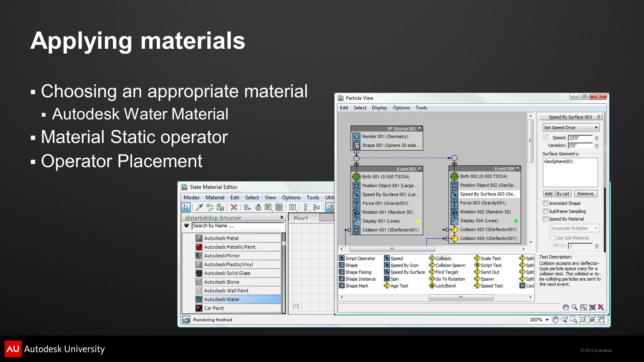Click the Material ID Channel icon
This screenshot has width=644, height=362.
[x=293, y=207]
